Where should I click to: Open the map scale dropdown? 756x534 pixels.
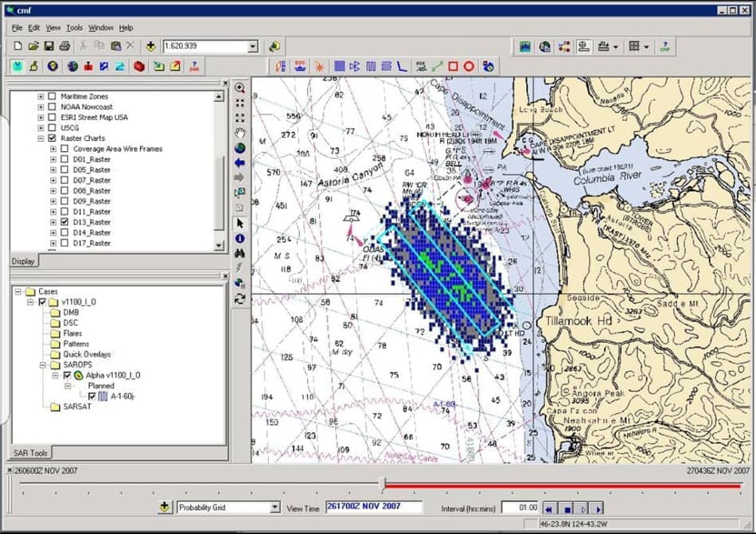coord(252,47)
